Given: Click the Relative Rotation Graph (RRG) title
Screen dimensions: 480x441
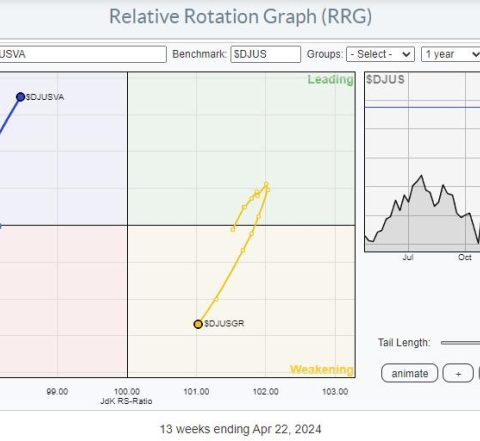Looking at the screenshot, I should tap(241, 16).
